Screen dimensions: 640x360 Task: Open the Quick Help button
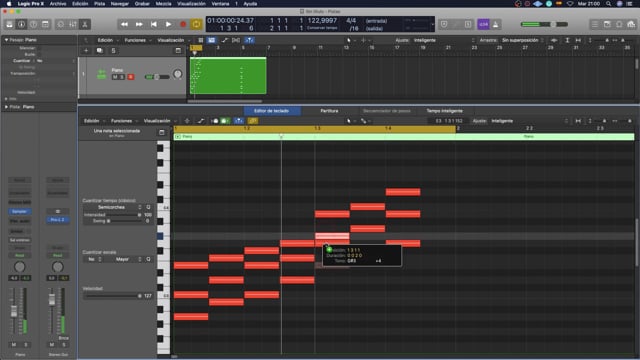pyautogui.click(x=33, y=24)
